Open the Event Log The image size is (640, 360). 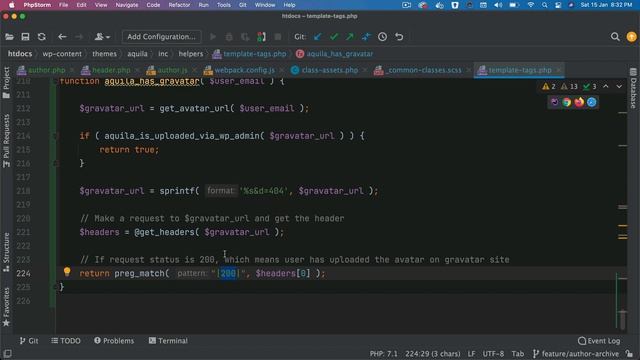[x=599, y=340]
